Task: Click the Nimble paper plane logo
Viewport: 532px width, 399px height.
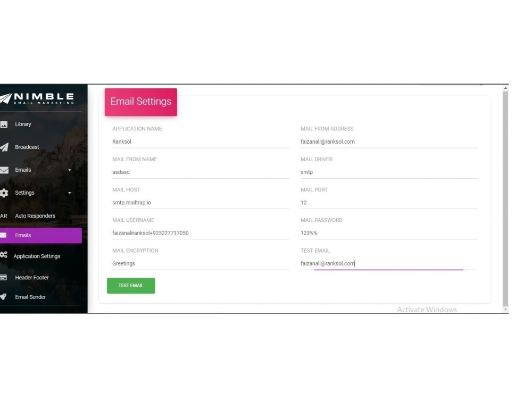Action: 6,98
